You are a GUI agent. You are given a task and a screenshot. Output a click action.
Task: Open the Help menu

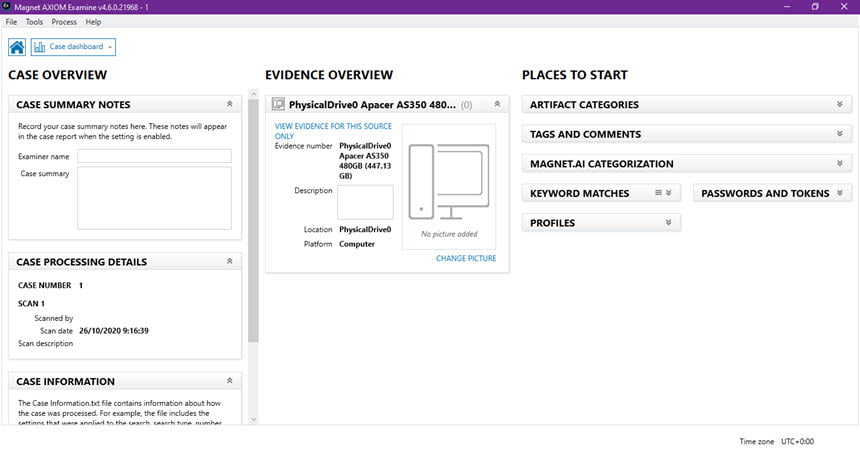tap(93, 22)
